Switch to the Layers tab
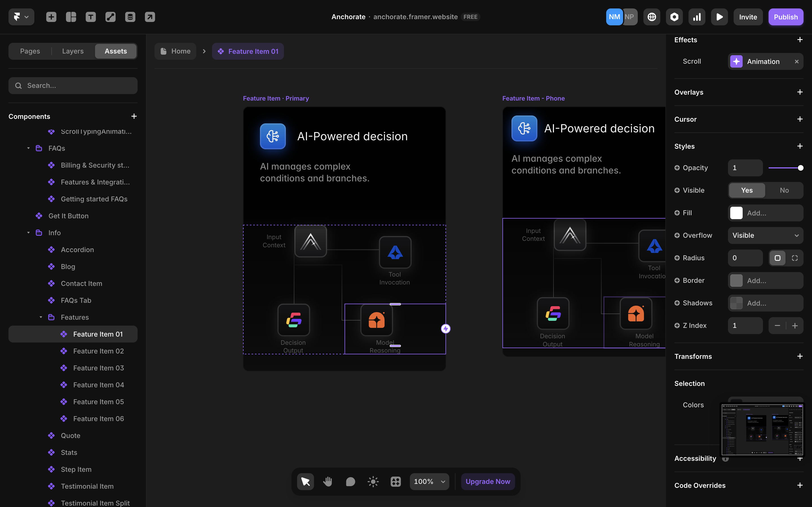Screen dimensions: 812x507 [73, 51]
